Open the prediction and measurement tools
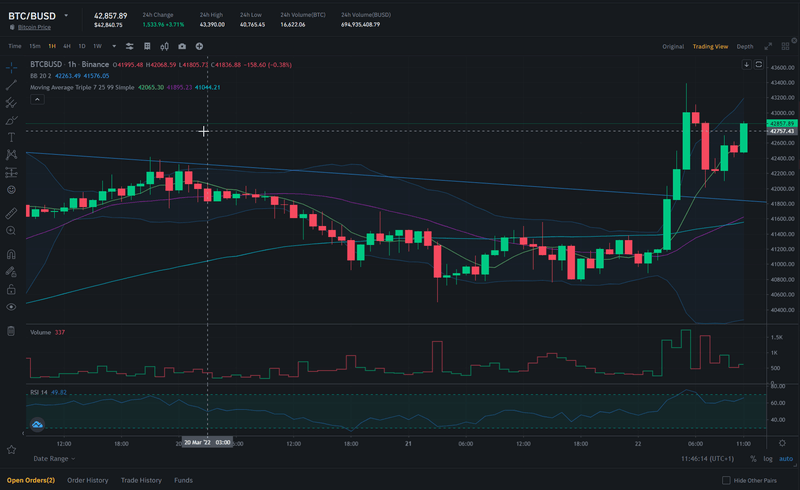Image resolution: width=800 pixels, height=490 pixels. click(11, 173)
